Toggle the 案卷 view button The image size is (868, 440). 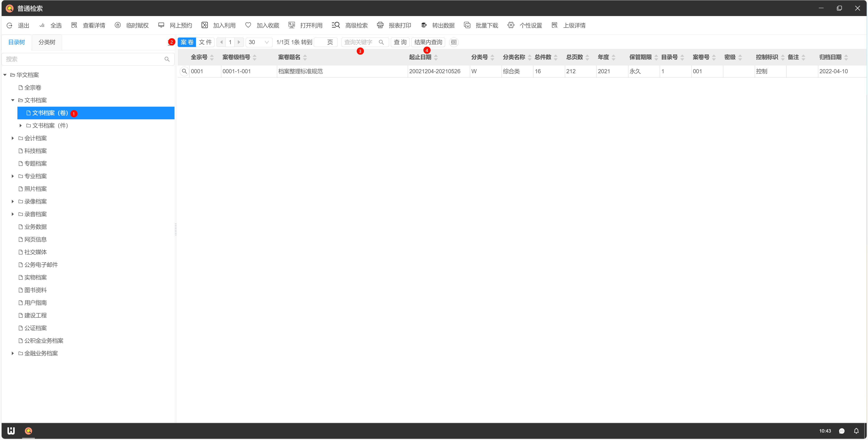(187, 42)
